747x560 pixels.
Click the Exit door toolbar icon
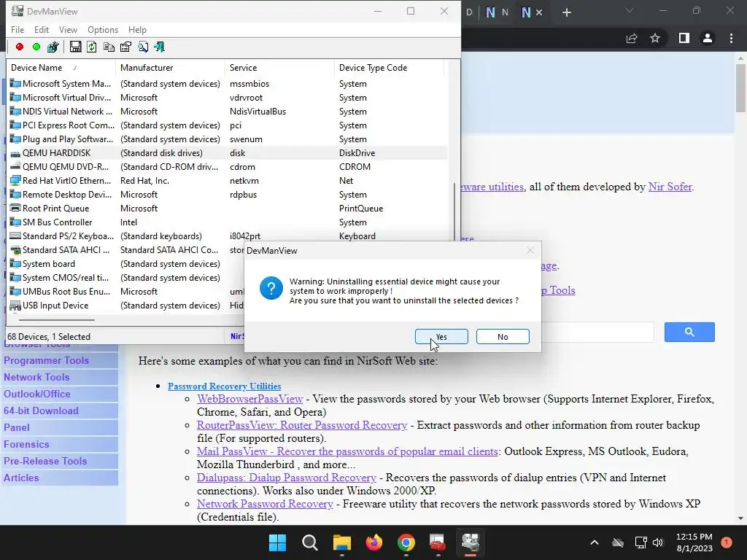160,47
